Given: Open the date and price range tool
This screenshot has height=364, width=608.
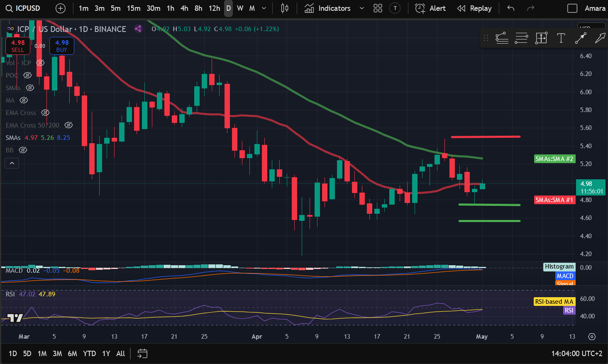Looking at the screenshot, I should 541,38.
